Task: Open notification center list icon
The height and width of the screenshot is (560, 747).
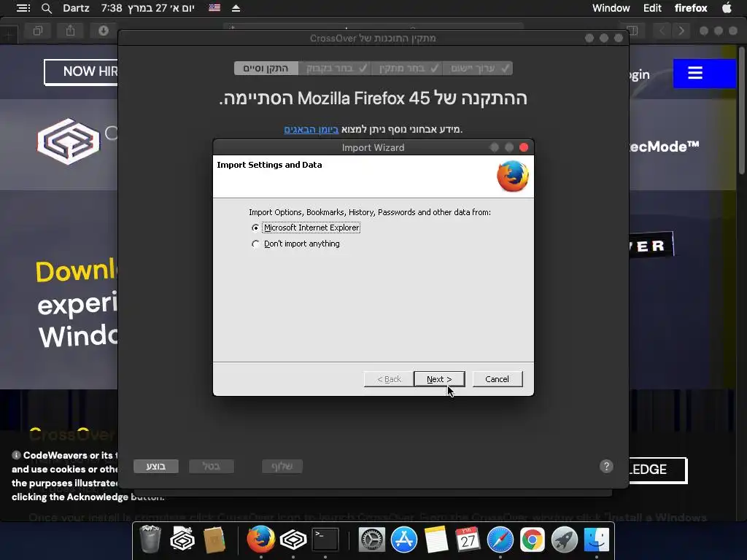Action: click(23, 8)
